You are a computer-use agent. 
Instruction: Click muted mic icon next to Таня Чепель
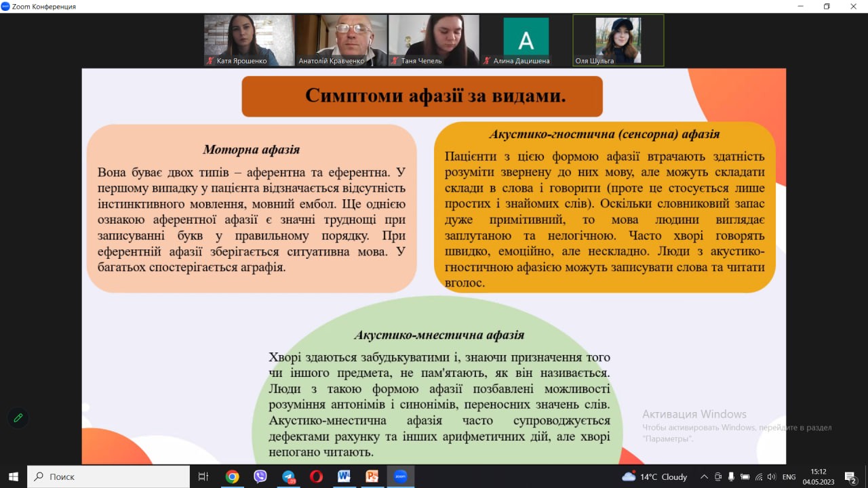[395, 61]
